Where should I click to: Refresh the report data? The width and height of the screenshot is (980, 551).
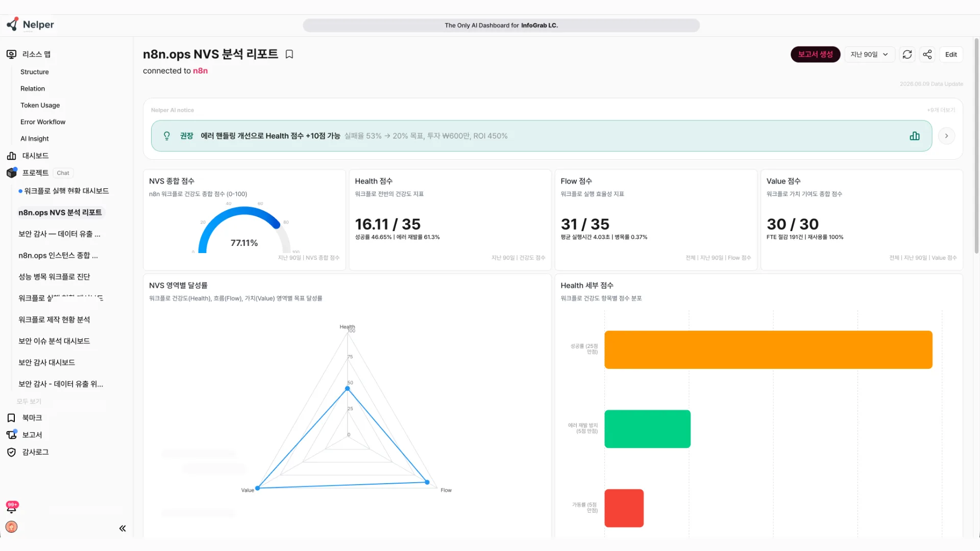point(907,55)
